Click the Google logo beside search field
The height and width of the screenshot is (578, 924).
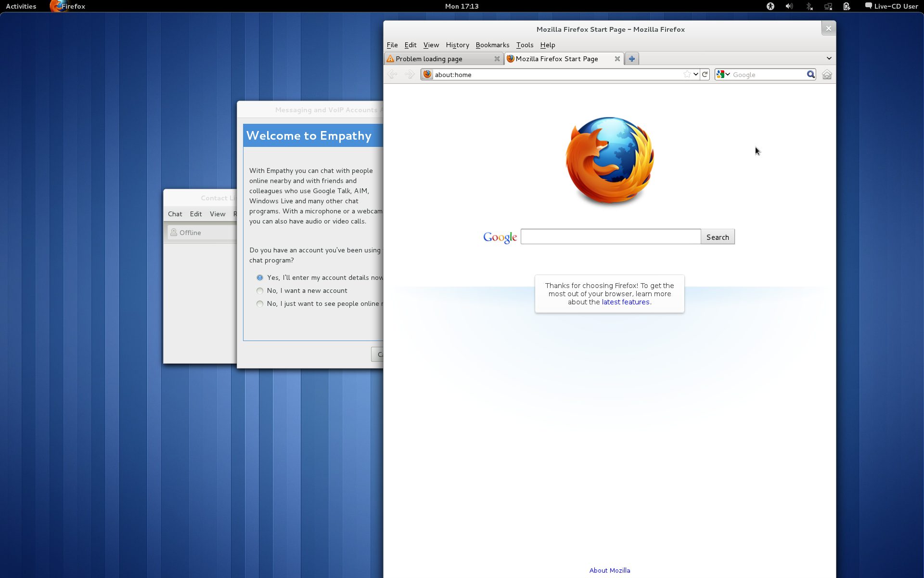[x=500, y=237]
